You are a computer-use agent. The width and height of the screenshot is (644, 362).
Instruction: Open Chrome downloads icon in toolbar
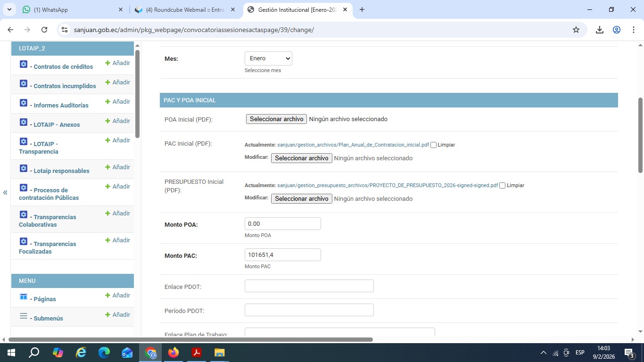coord(599,30)
